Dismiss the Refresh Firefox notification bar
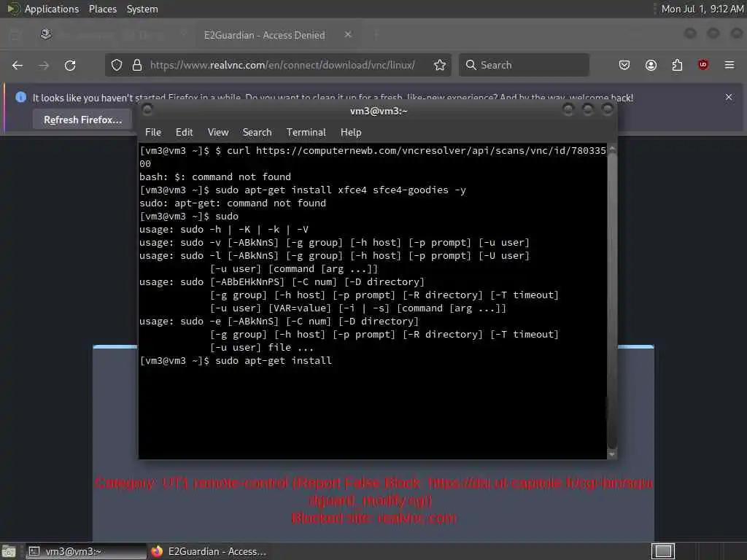 tap(729, 97)
